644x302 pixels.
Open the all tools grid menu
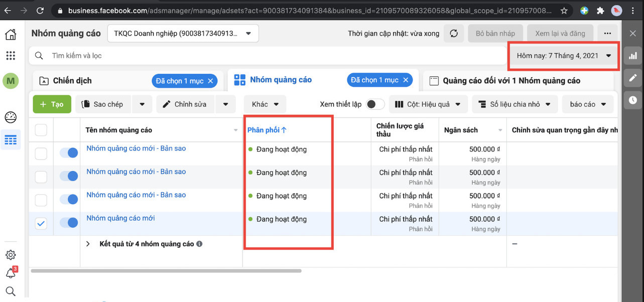(11, 55)
